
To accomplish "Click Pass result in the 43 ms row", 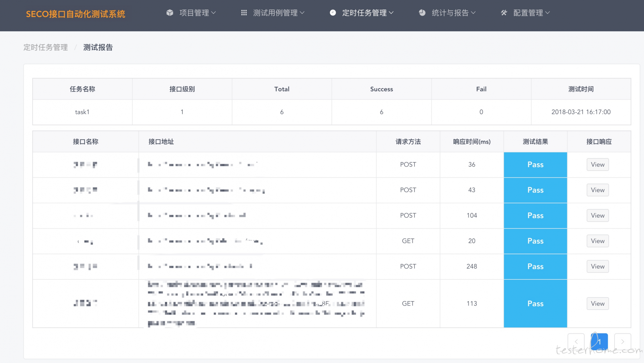I will [535, 190].
